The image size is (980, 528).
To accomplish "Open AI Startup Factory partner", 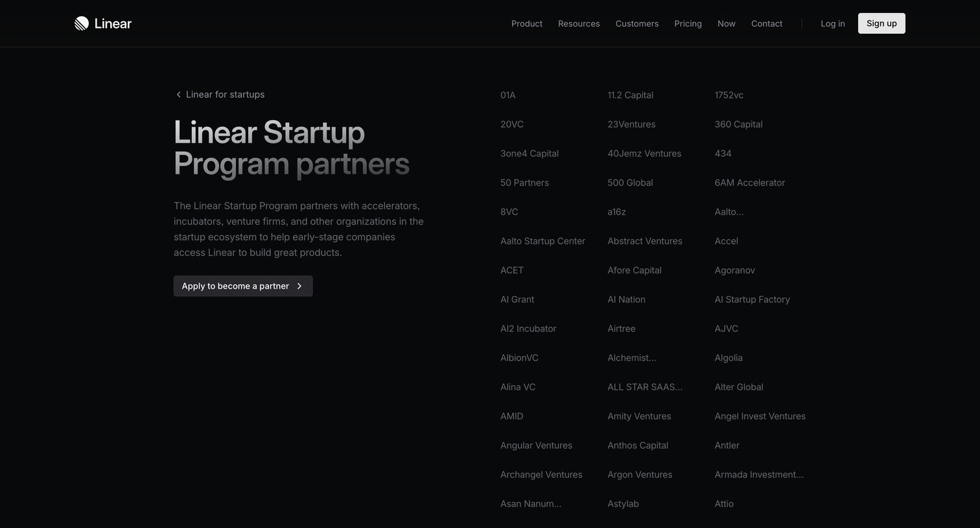I will [x=752, y=300].
